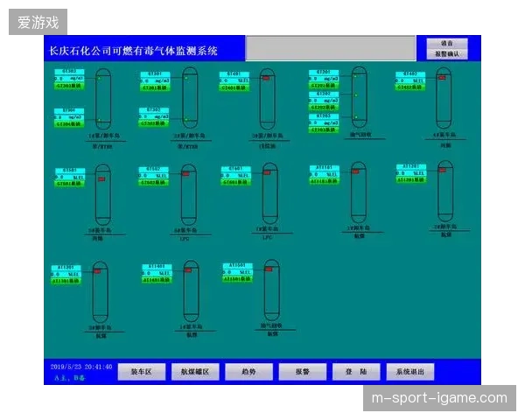Click green detector dot linked to GT301
This screenshot has width=525, height=420.
pyautogui.click(x=186, y=78)
